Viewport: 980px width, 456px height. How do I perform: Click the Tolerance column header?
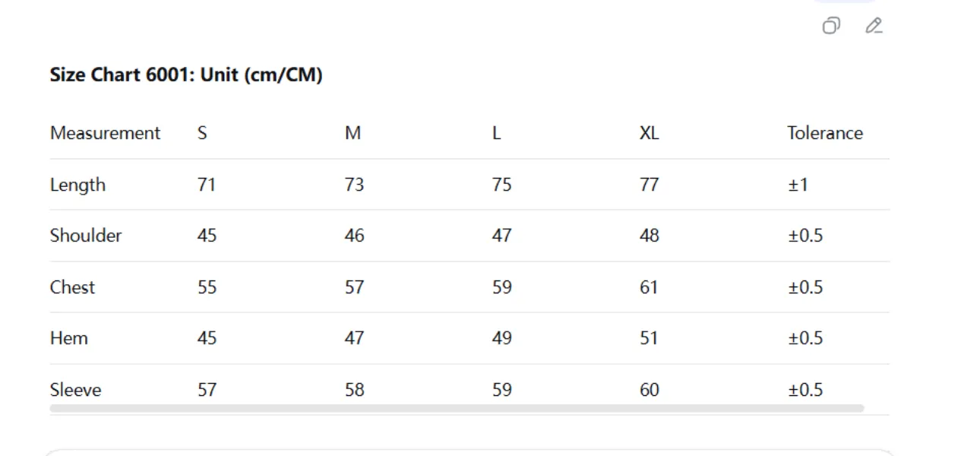(824, 133)
